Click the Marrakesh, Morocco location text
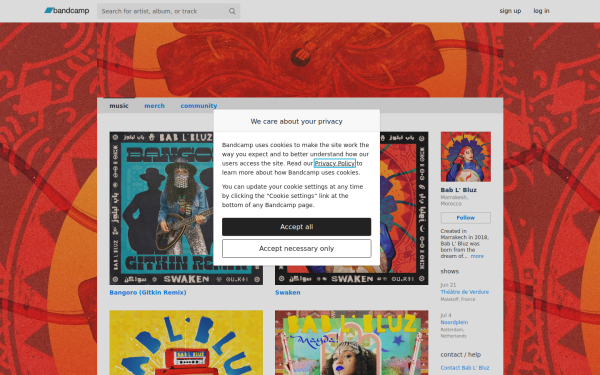Screen dimensions: 600x375 (x=454, y=201)
